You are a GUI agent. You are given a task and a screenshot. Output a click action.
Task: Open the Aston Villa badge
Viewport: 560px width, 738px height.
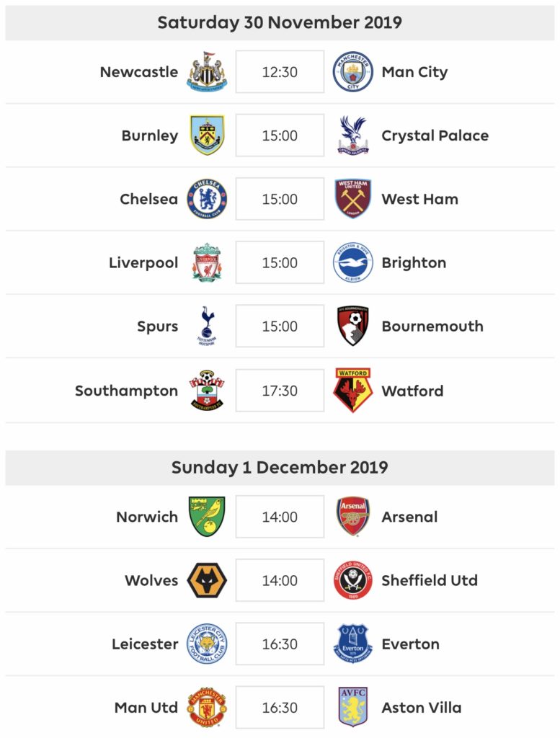coord(353,707)
